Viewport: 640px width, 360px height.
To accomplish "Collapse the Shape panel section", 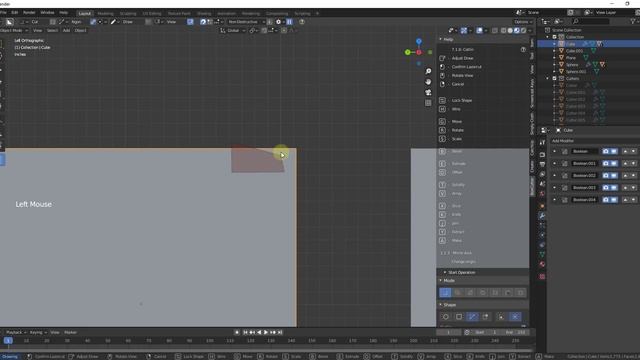I will [440, 304].
